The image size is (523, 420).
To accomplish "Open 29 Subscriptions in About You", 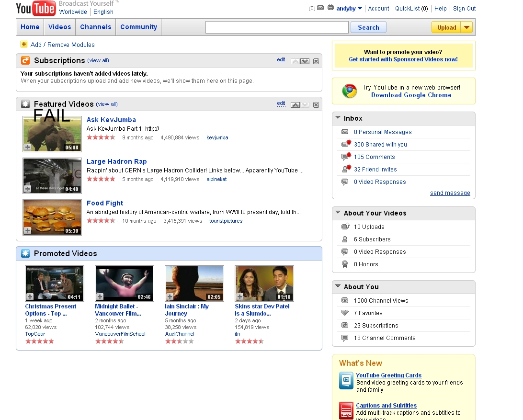I will click(376, 326).
